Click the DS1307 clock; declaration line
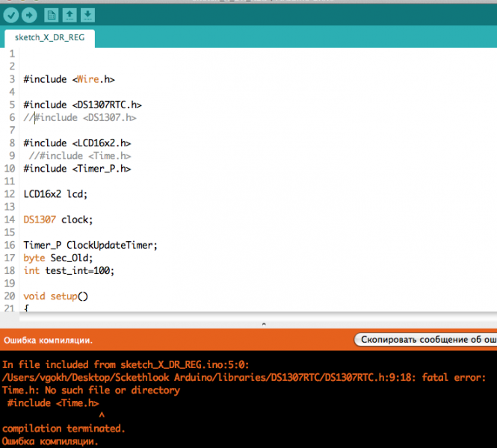The height and width of the screenshot is (448, 497). [58, 220]
